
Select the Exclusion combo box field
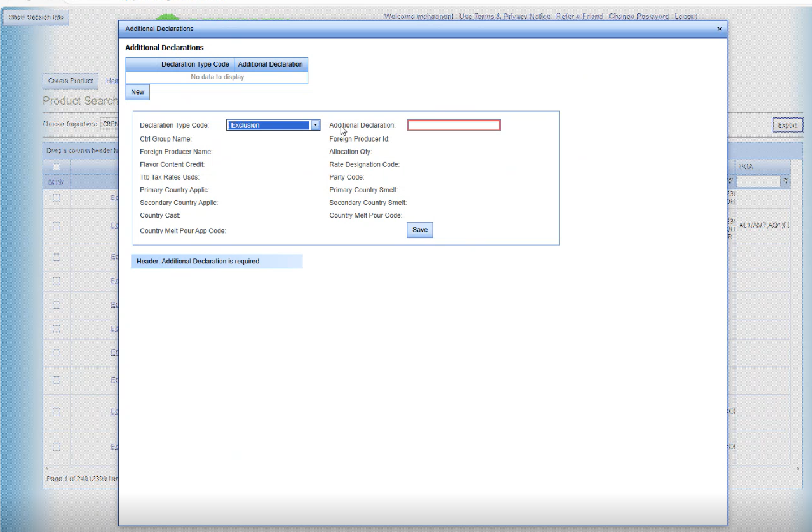click(x=268, y=125)
